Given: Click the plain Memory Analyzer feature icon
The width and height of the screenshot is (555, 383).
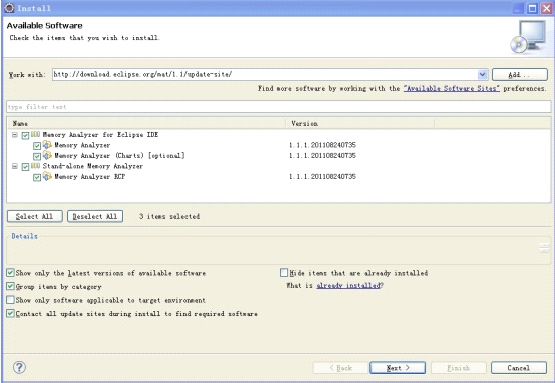Looking at the screenshot, I should pyautogui.click(x=47, y=145).
